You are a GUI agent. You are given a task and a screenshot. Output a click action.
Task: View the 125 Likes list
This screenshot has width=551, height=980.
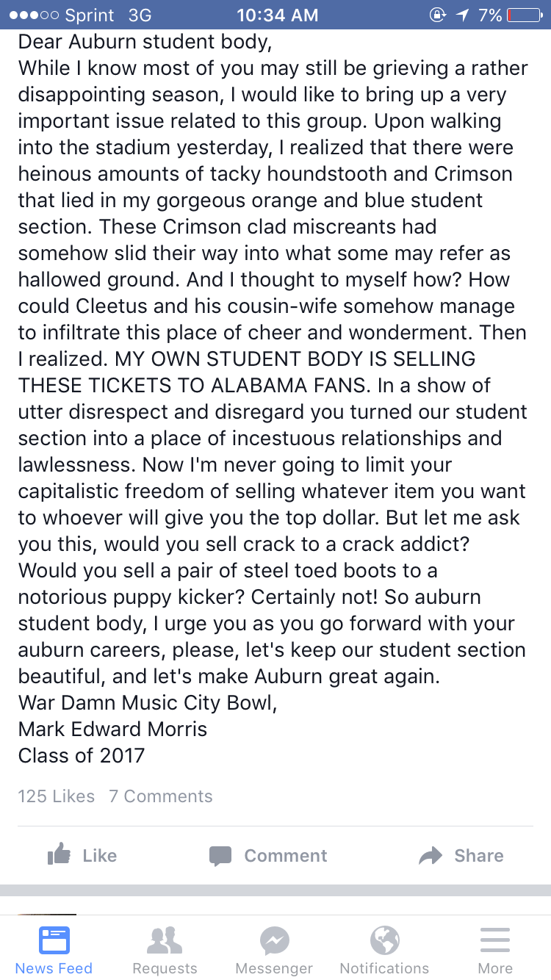pos(57,796)
